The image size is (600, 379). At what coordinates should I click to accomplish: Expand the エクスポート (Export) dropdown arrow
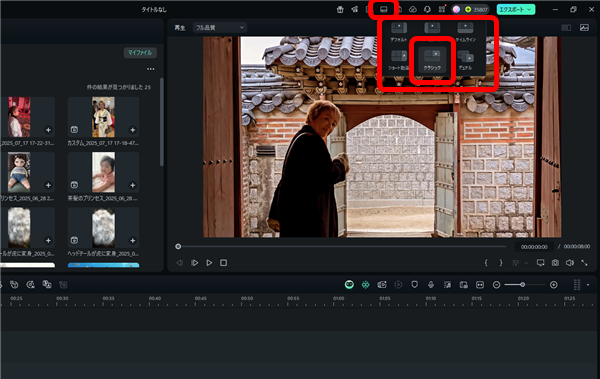tap(530, 10)
